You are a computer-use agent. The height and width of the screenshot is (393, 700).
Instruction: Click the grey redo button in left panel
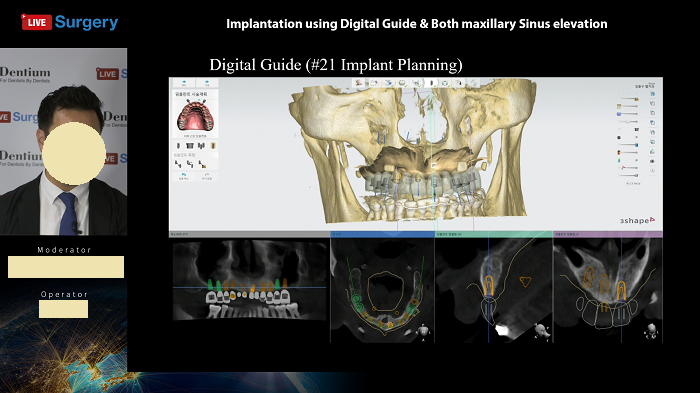click(207, 176)
